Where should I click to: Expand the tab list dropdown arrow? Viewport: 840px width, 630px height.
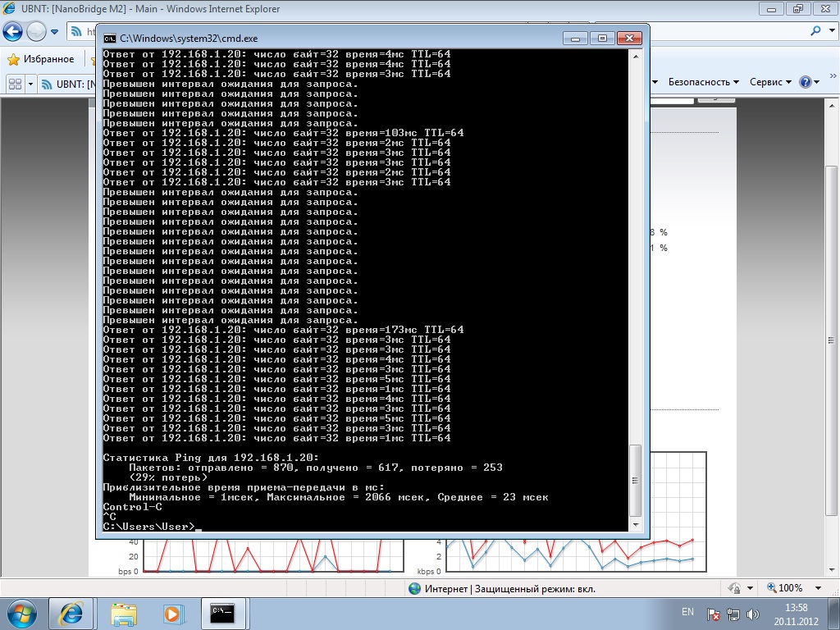pyautogui.click(x=30, y=84)
